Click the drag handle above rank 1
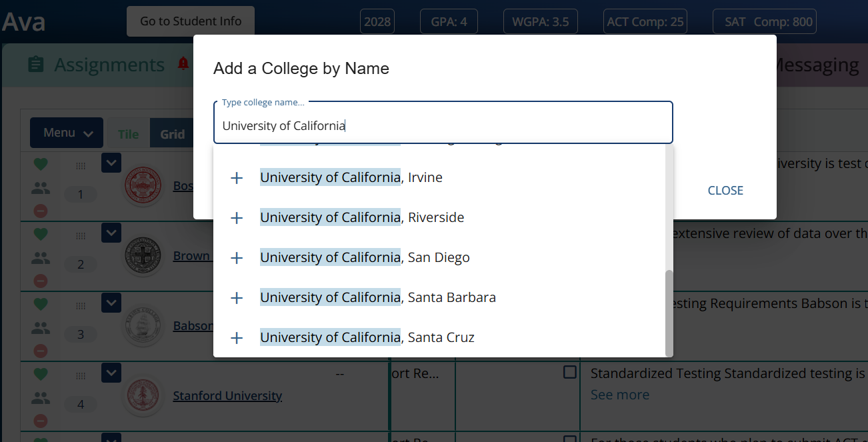 81,166
